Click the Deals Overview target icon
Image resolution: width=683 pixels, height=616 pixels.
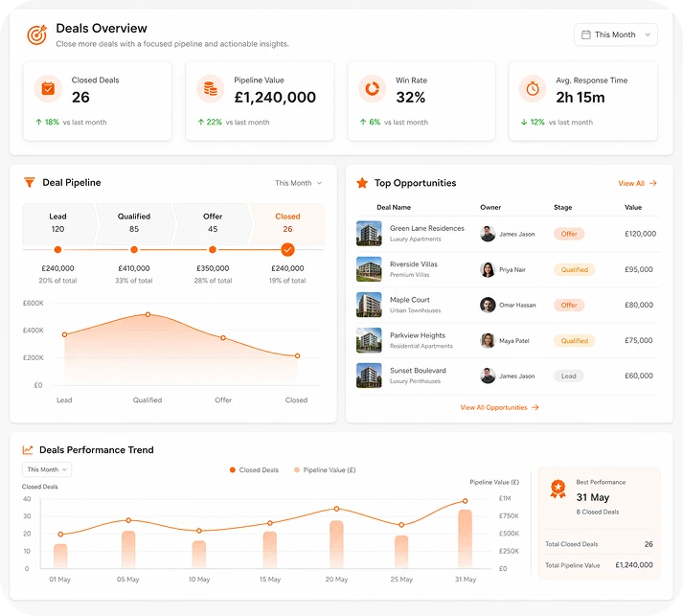37,34
